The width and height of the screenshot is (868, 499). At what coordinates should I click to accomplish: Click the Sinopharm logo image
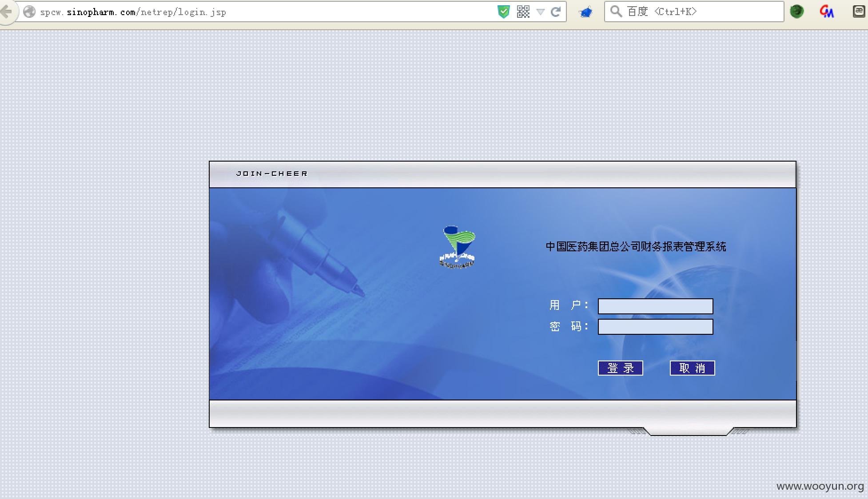coord(458,247)
